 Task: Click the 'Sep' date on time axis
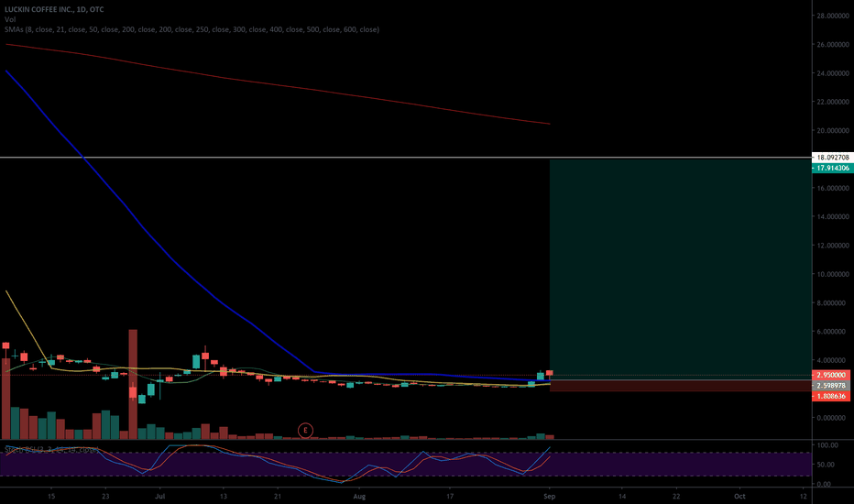[x=550, y=497]
